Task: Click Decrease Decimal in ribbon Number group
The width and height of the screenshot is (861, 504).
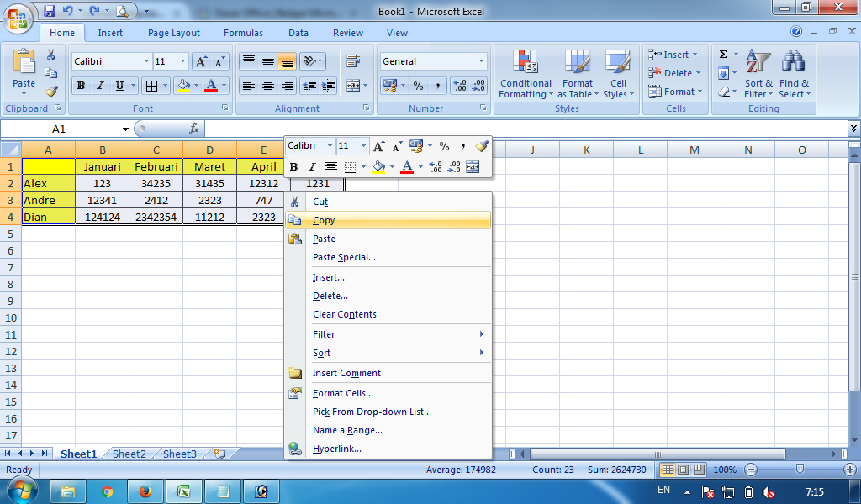Action: (478, 86)
